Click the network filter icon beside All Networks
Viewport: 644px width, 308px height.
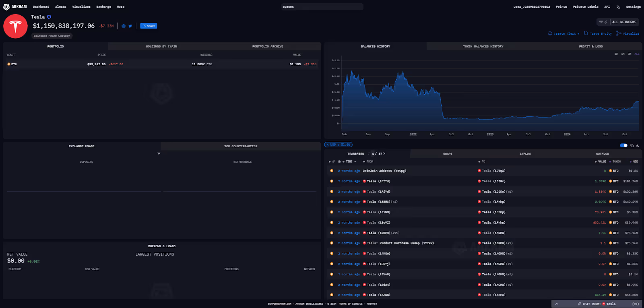click(x=601, y=22)
